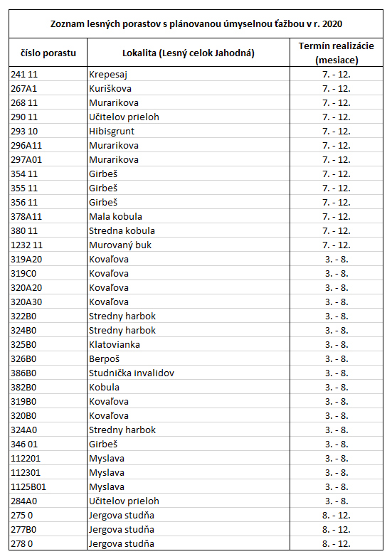
Task: Select the Krepesaj locality cell
Action: coord(189,74)
